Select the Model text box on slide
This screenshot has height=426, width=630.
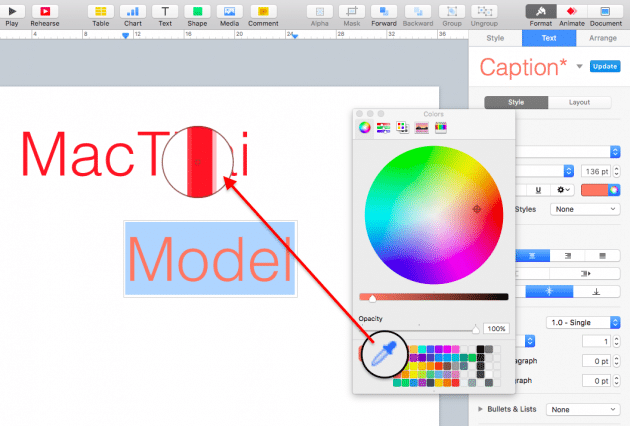click(210, 259)
